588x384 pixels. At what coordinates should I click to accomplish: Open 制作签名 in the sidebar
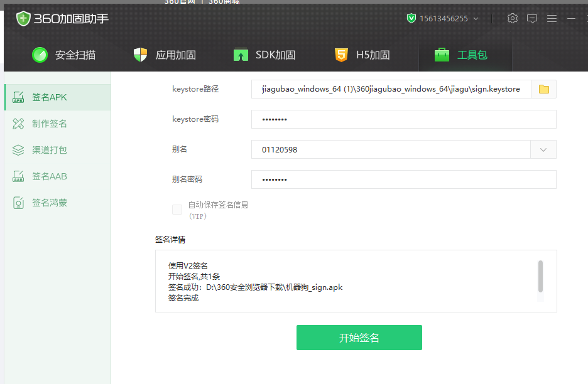(58, 124)
